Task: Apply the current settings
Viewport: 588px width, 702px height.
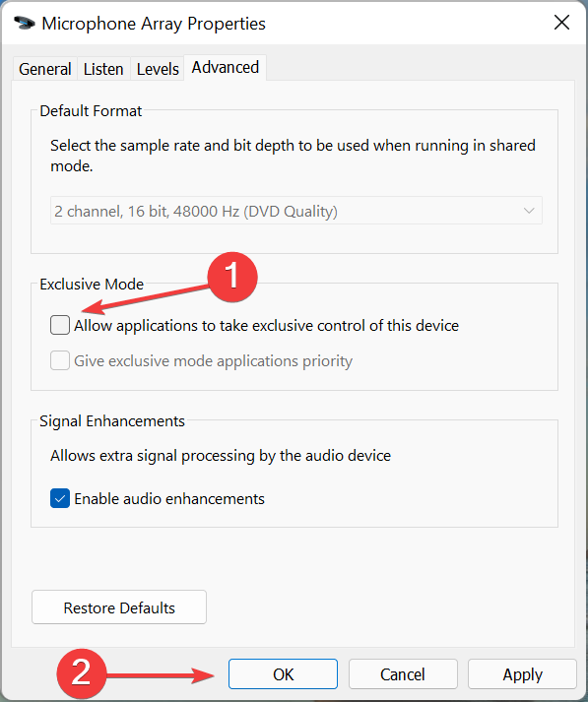Action: pos(522,673)
